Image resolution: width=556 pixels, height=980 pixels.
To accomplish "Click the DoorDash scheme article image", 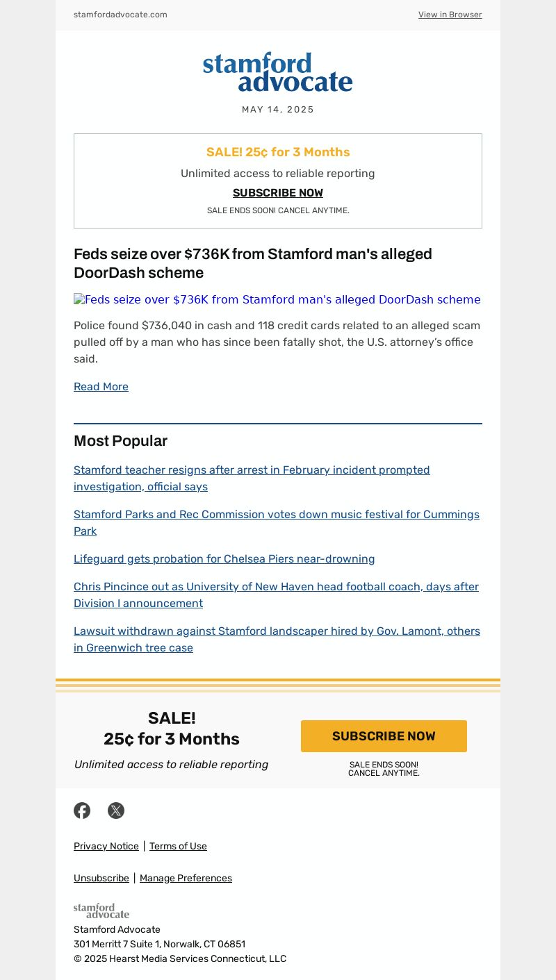I will tap(277, 300).
